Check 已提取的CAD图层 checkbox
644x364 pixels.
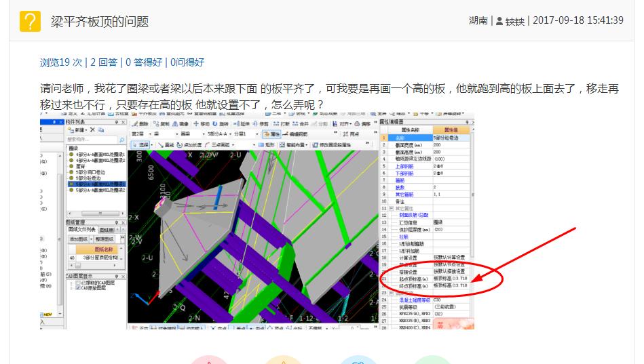point(78,283)
